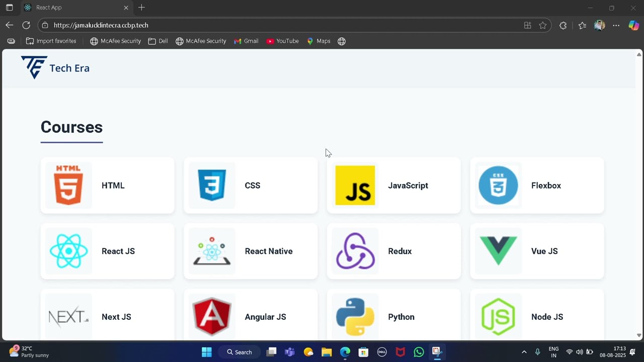The width and height of the screenshot is (644, 362).
Task: Open the Windows Start menu
Action: point(207,352)
